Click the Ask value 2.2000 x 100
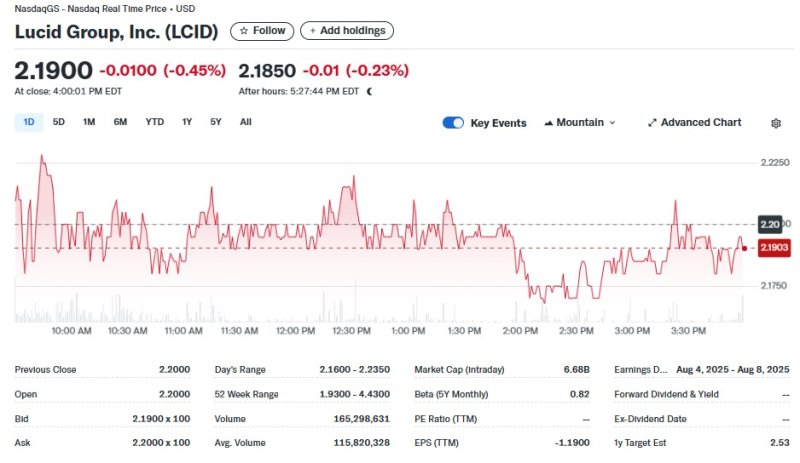This screenshot has height=463, width=800. 161,443
